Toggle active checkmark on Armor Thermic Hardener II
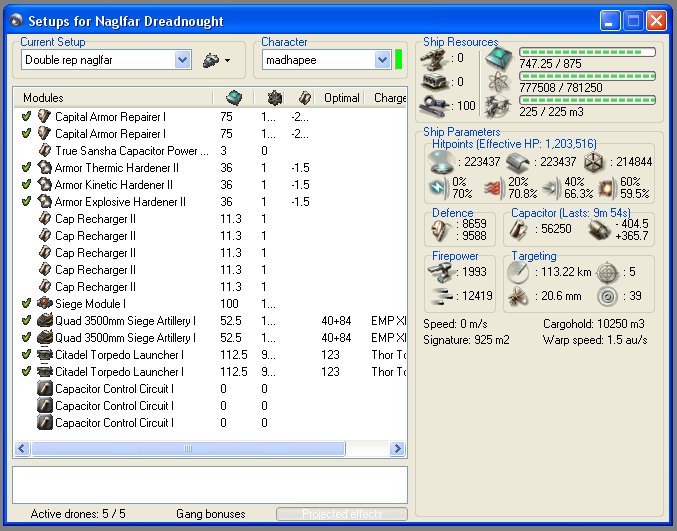The width and height of the screenshot is (677, 531). [26, 167]
